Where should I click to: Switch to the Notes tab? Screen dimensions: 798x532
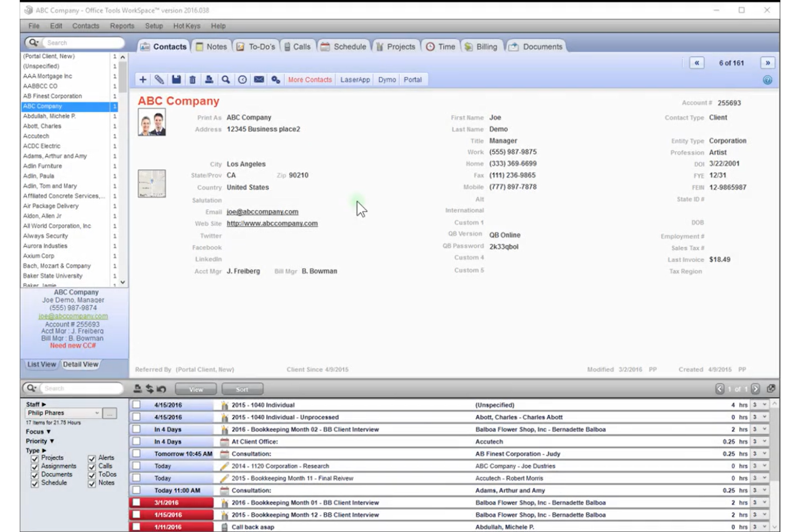[211, 47]
